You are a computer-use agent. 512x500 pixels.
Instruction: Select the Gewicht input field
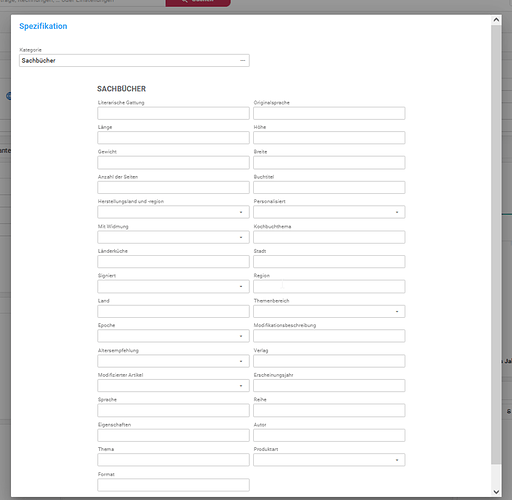click(x=173, y=163)
